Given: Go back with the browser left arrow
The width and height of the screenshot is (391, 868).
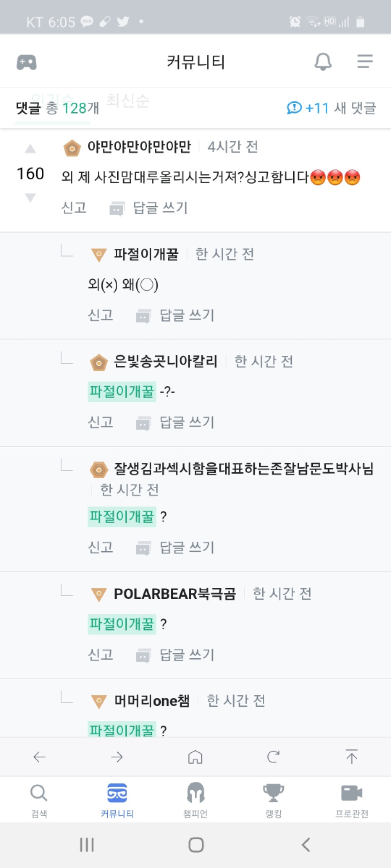Looking at the screenshot, I should [39, 757].
